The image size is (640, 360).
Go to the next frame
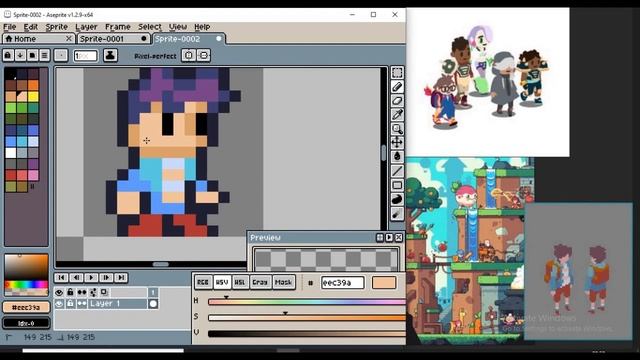coord(106,278)
